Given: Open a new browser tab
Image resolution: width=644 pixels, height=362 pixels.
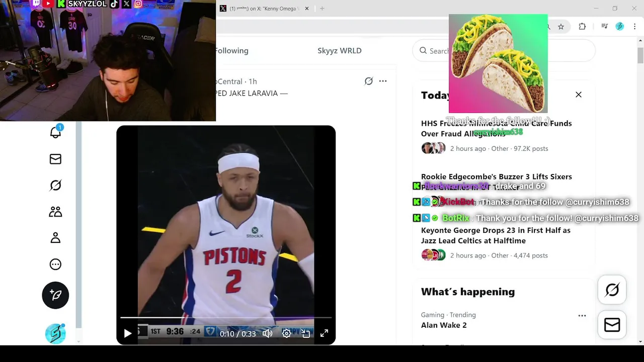Looking at the screenshot, I should pyautogui.click(x=322, y=9).
